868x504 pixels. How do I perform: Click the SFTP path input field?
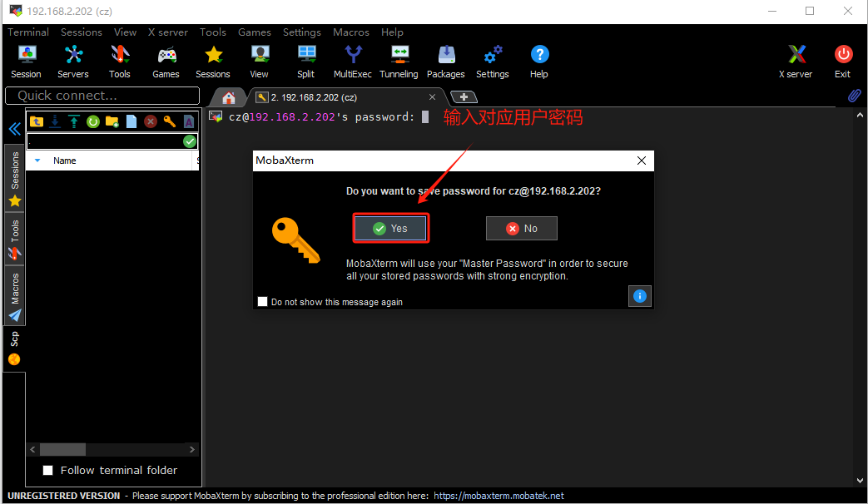click(x=105, y=141)
